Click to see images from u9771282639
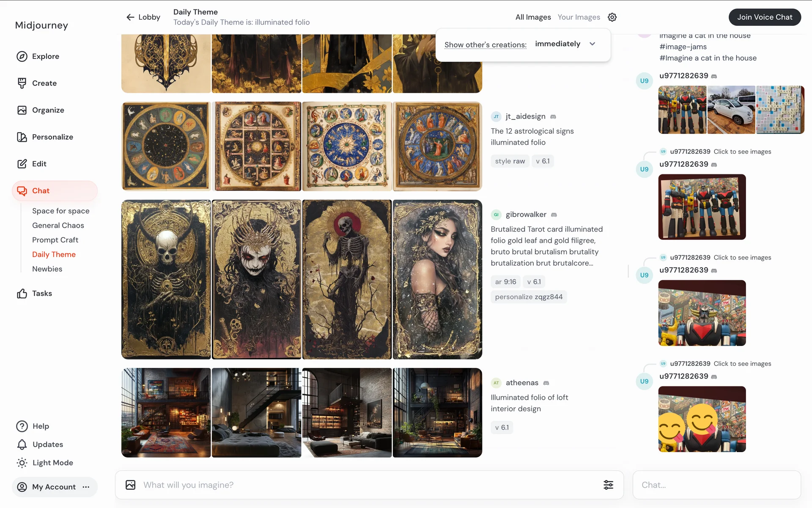Image resolution: width=812 pixels, height=508 pixels. (742, 152)
